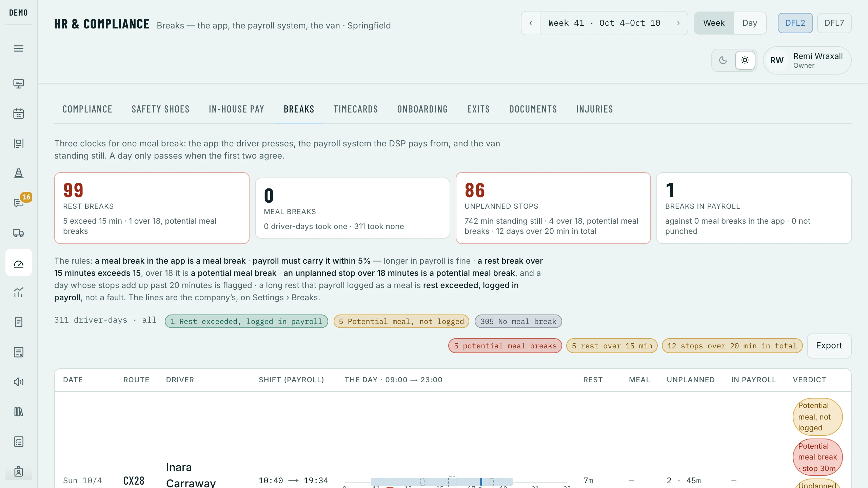Open the traffic cone sidebar icon
The height and width of the screenshot is (488, 868).
pyautogui.click(x=19, y=173)
